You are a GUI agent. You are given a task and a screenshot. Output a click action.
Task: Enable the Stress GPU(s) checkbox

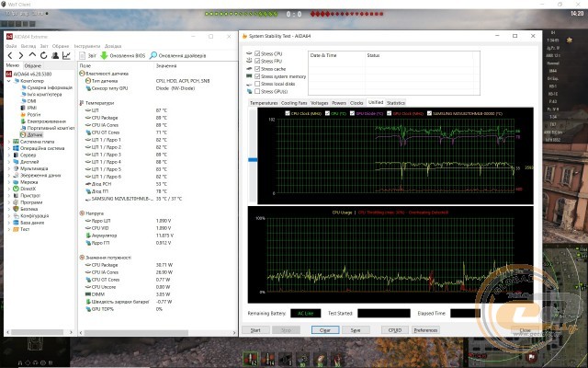point(257,91)
